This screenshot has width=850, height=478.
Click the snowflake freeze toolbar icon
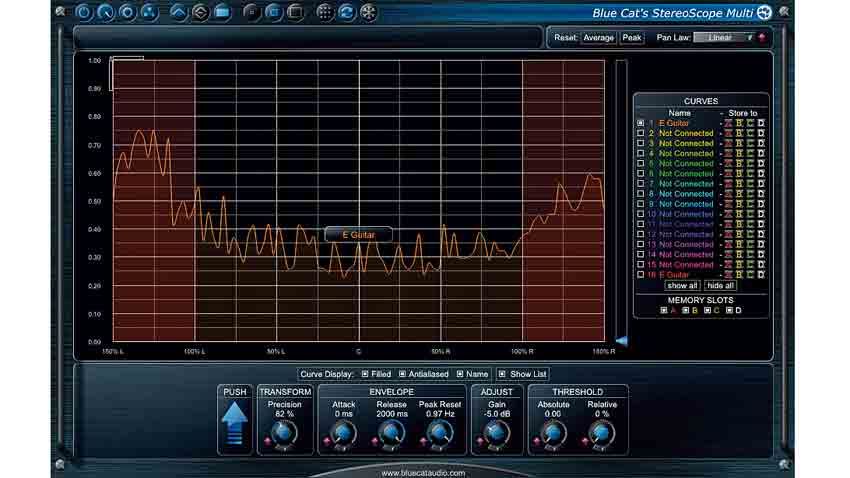(x=368, y=12)
